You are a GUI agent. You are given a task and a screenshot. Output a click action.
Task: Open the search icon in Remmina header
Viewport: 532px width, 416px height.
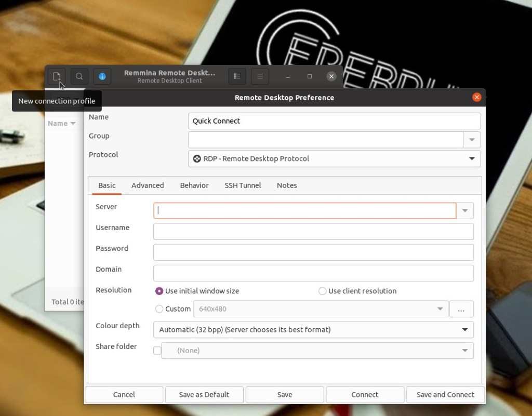click(x=79, y=76)
